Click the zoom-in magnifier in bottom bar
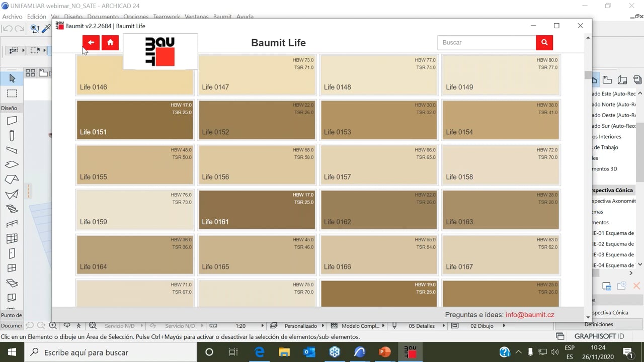 point(53,326)
